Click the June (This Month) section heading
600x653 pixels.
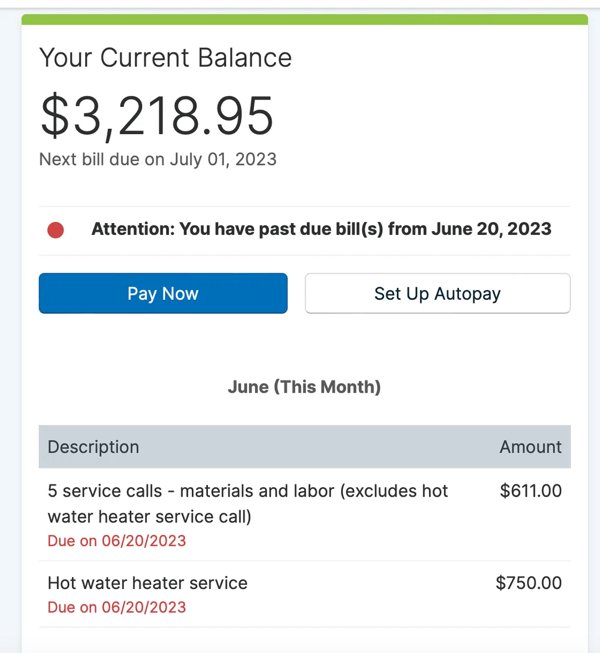tap(304, 387)
